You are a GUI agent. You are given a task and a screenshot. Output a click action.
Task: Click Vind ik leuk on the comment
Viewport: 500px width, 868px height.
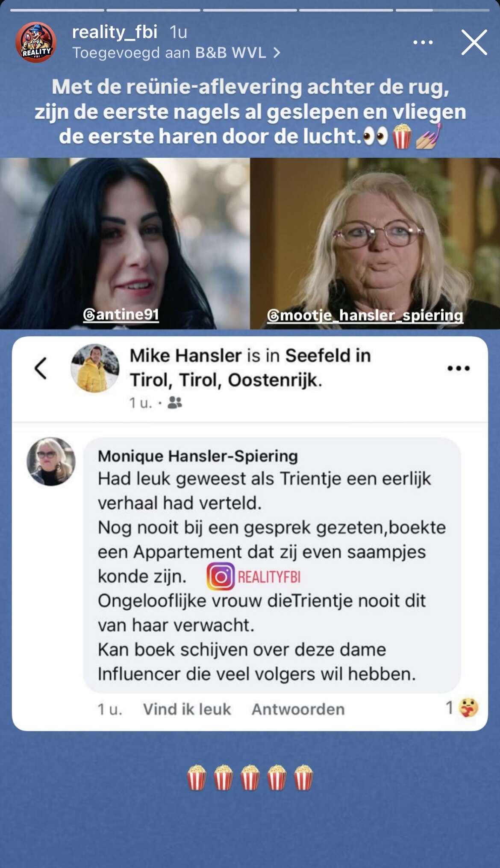(x=187, y=709)
